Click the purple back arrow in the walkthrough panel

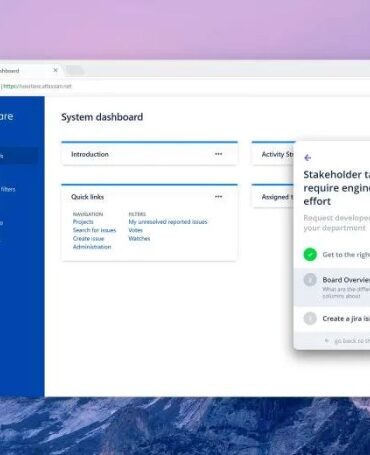tap(308, 158)
